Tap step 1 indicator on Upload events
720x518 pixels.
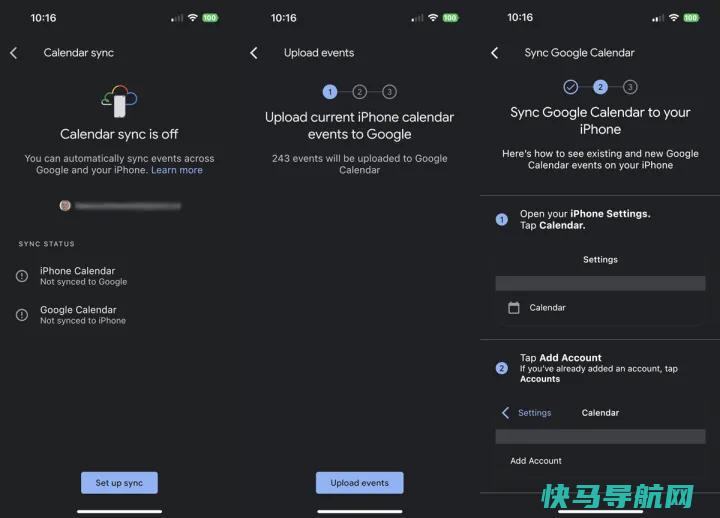pyautogui.click(x=330, y=92)
